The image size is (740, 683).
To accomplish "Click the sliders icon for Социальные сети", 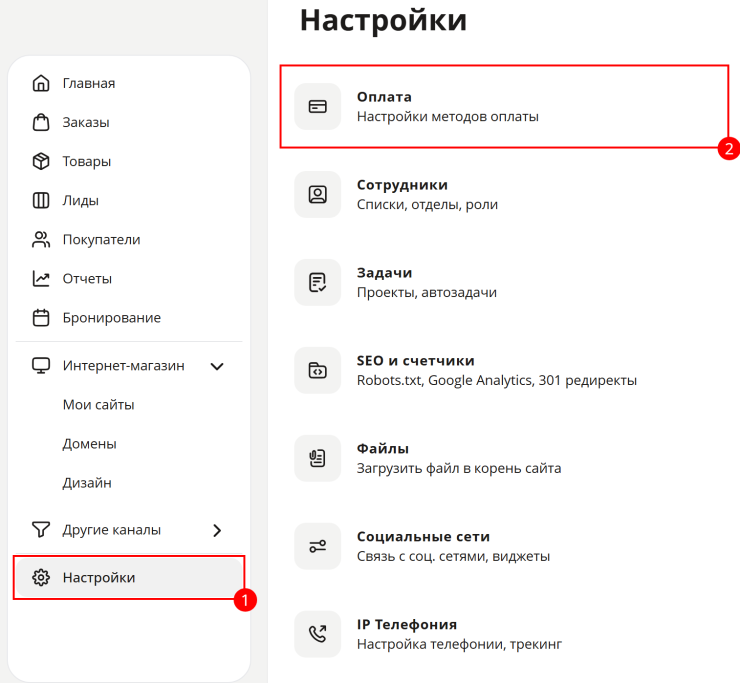I will coord(318,546).
